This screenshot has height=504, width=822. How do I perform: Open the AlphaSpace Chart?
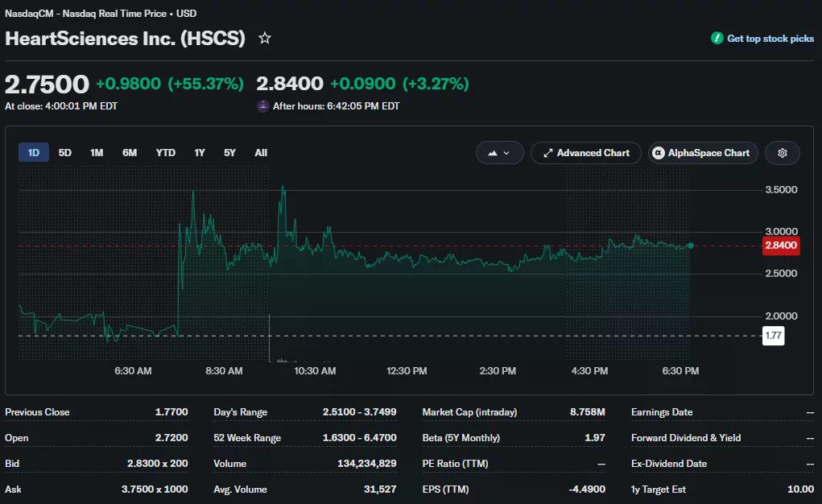click(703, 153)
